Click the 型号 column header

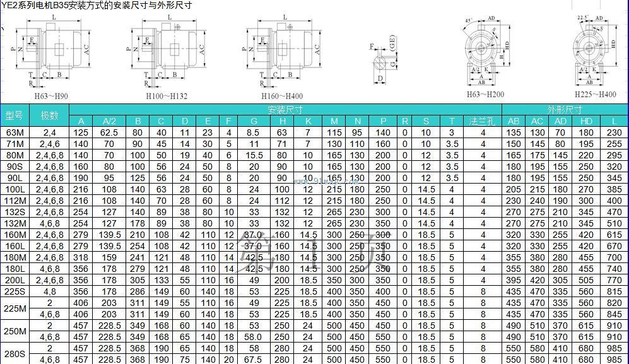[x=15, y=115]
